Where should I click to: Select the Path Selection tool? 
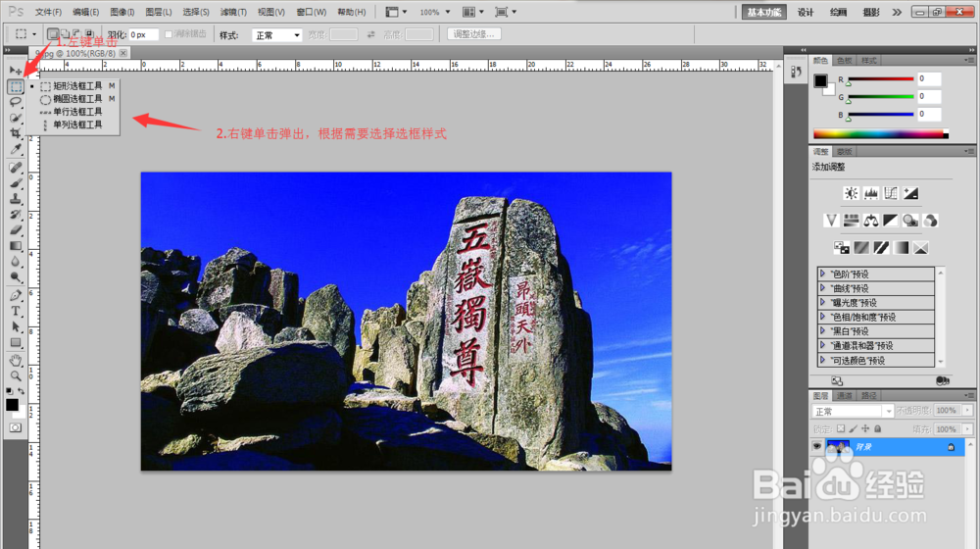click(16, 326)
